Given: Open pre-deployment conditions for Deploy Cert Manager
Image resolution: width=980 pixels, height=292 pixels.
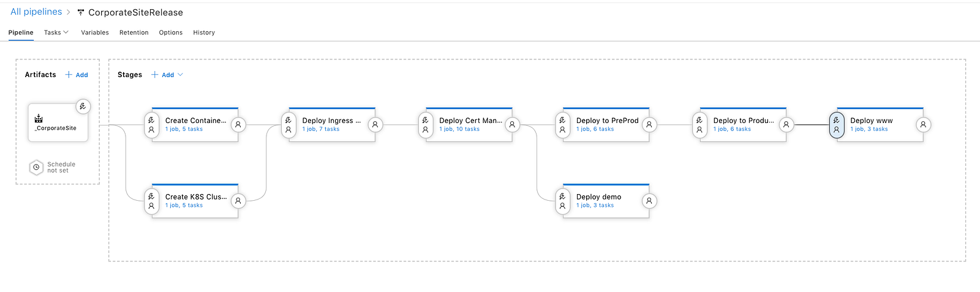Looking at the screenshot, I should coord(426,125).
